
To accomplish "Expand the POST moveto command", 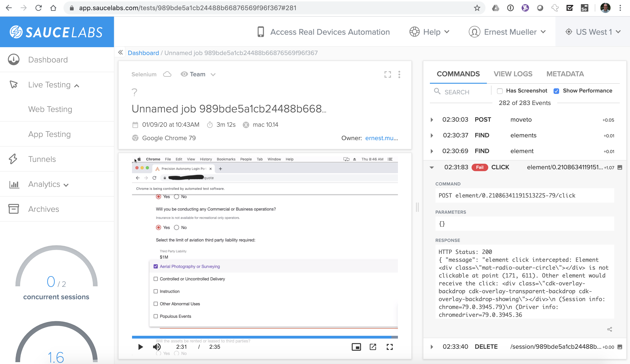I will tap(432, 120).
